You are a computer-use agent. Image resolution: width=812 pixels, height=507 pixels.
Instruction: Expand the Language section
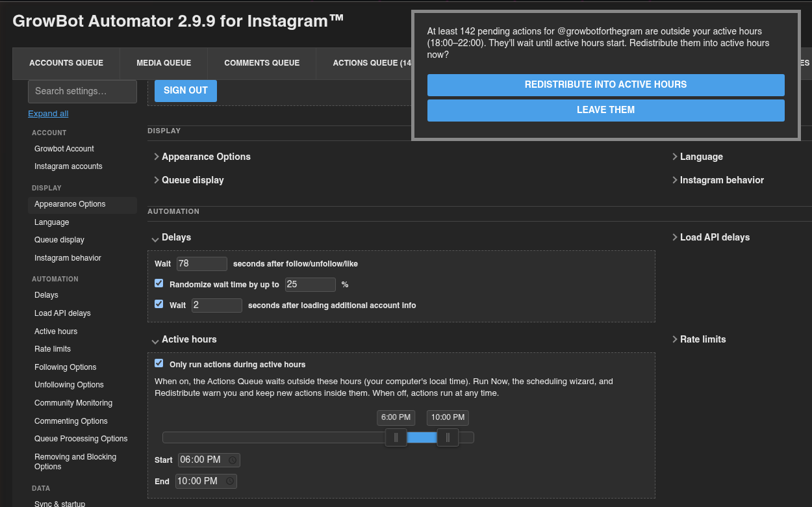point(697,157)
